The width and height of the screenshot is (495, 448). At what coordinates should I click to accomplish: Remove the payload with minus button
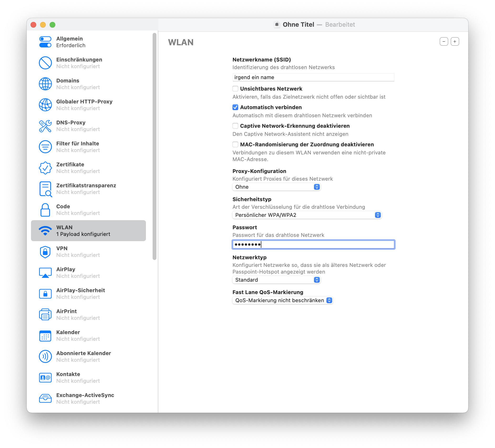point(444,41)
